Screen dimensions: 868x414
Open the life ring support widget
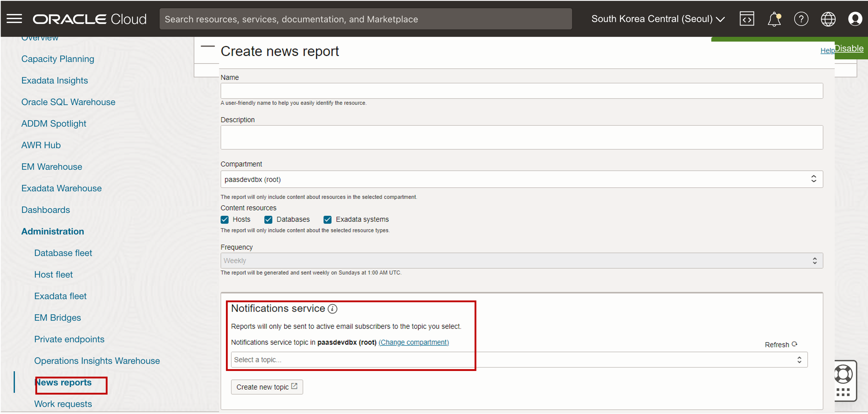(x=843, y=374)
